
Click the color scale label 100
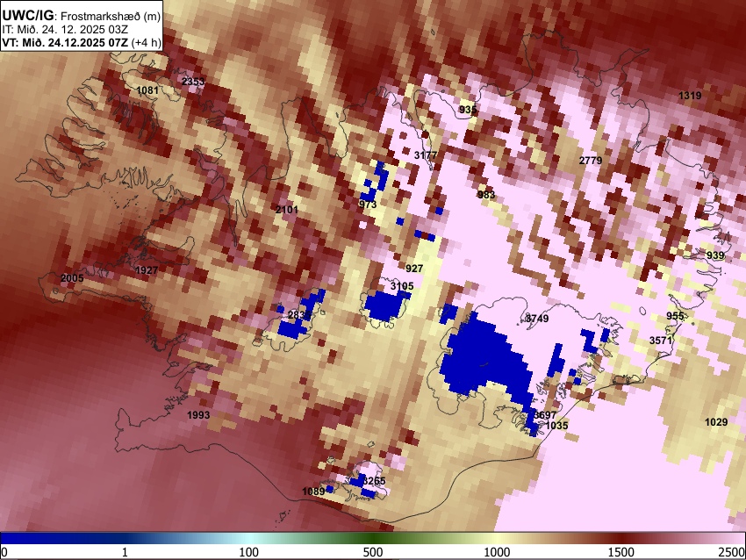pos(249,552)
